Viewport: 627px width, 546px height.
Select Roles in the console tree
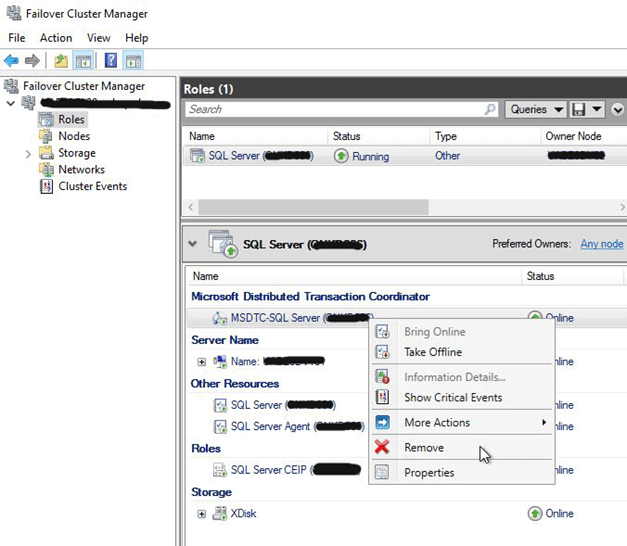point(72,119)
